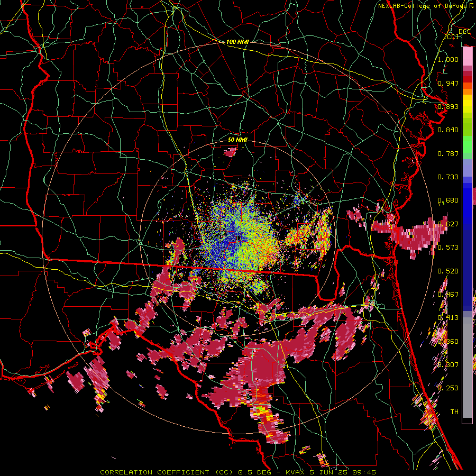Click the 0.733 scale value
The height and width of the screenshot is (476, 476).
coord(448,177)
